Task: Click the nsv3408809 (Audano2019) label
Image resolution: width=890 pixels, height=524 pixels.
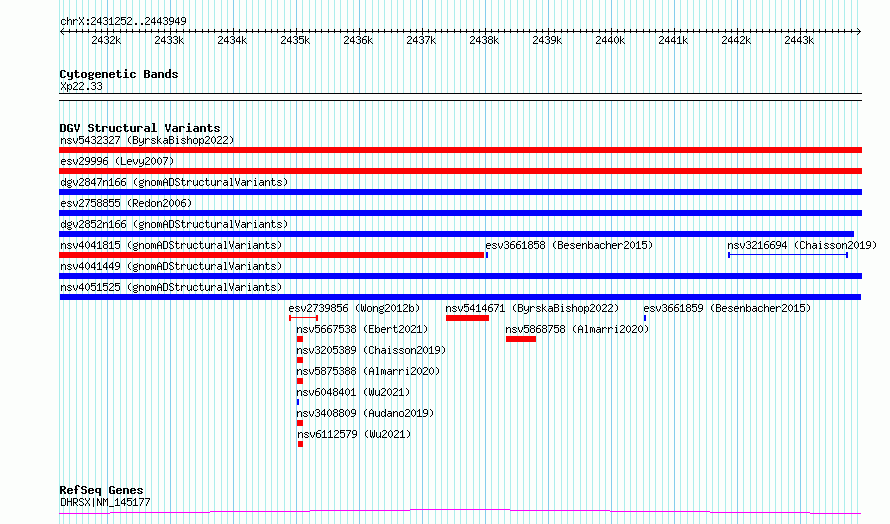Action: click(x=365, y=413)
